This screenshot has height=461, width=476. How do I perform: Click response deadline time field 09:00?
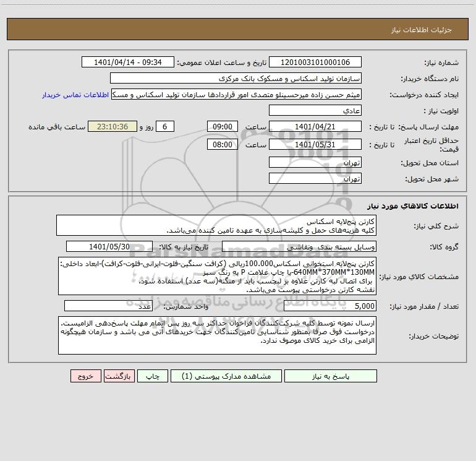point(222,127)
